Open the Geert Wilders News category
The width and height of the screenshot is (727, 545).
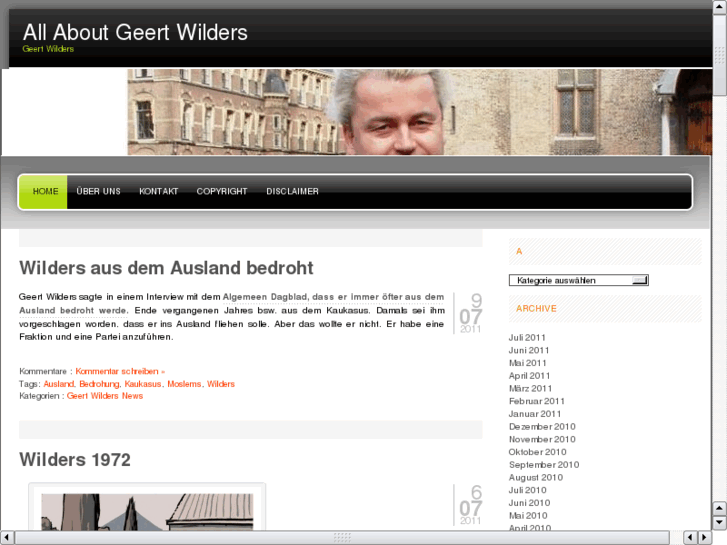pyautogui.click(x=105, y=396)
